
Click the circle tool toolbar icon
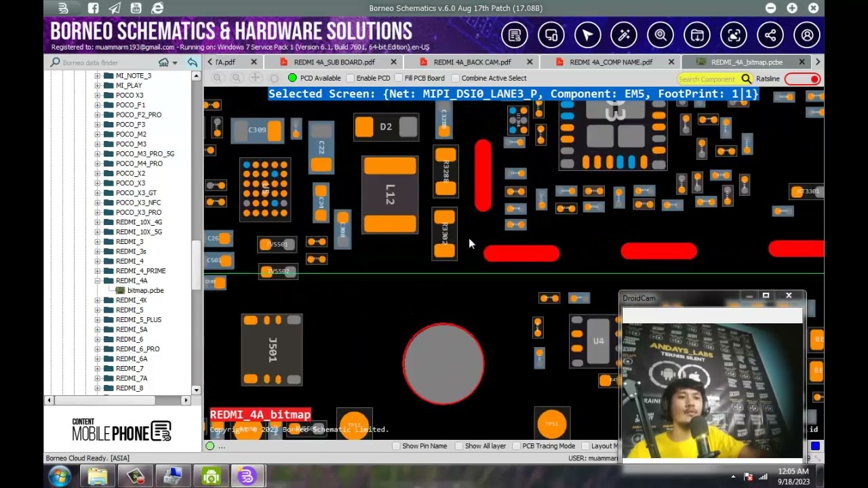coord(274,79)
